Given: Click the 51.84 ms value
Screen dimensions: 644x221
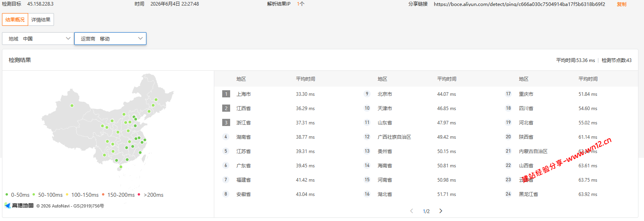Looking at the screenshot, I should point(588,94).
